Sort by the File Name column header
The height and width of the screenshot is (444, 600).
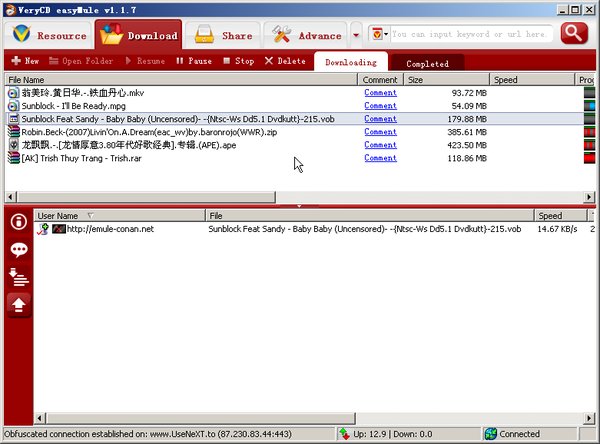pos(181,80)
